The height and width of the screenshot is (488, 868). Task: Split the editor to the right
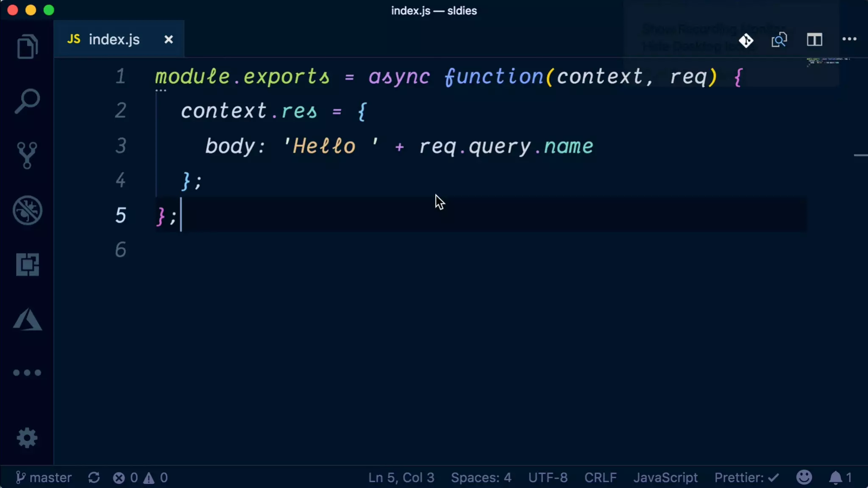(x=814, y=40)
